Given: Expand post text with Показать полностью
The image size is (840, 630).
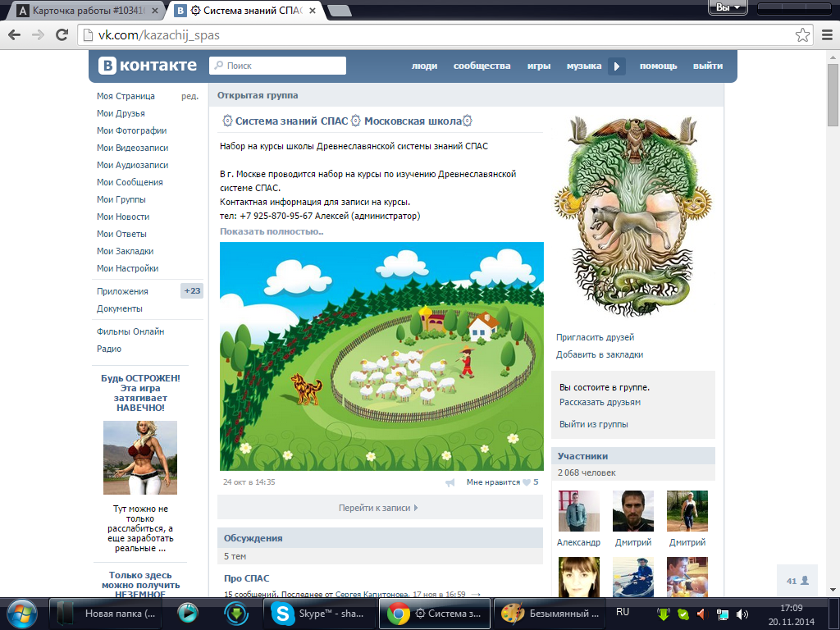Looking at the screenshot, I should pos(272,231).
